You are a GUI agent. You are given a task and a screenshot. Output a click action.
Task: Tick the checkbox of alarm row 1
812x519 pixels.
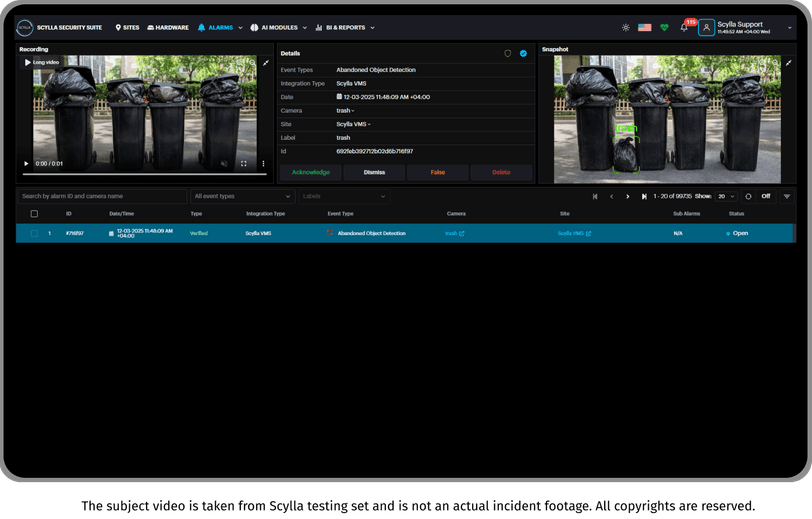pos(34,233)
